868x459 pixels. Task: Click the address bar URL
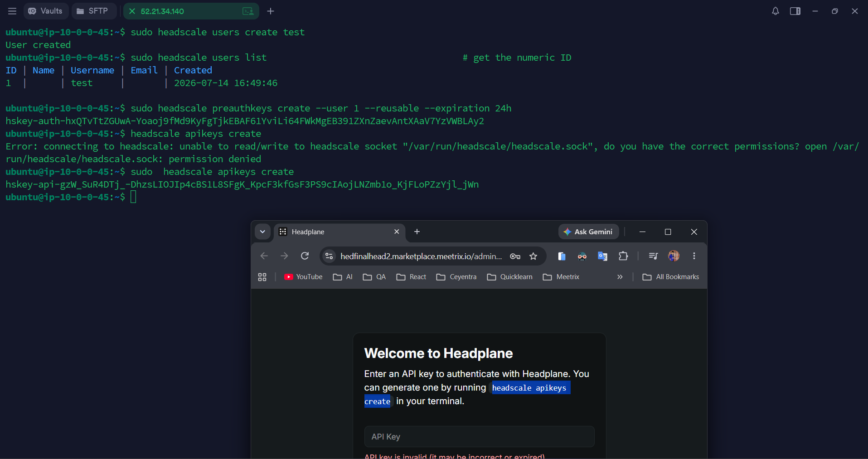pyautogui.click(x=421, y=256)
